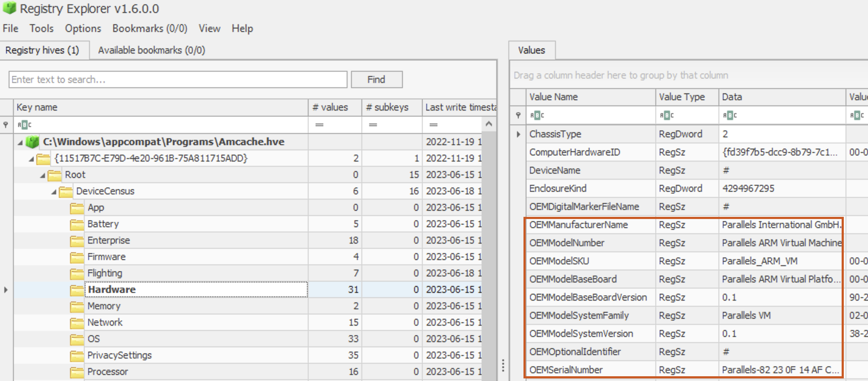Click the Value Name filter ABC icon

click(x=537, y=115)
